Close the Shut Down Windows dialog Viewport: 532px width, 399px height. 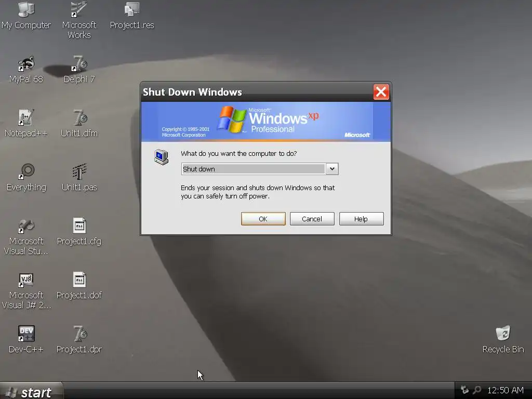381,91
